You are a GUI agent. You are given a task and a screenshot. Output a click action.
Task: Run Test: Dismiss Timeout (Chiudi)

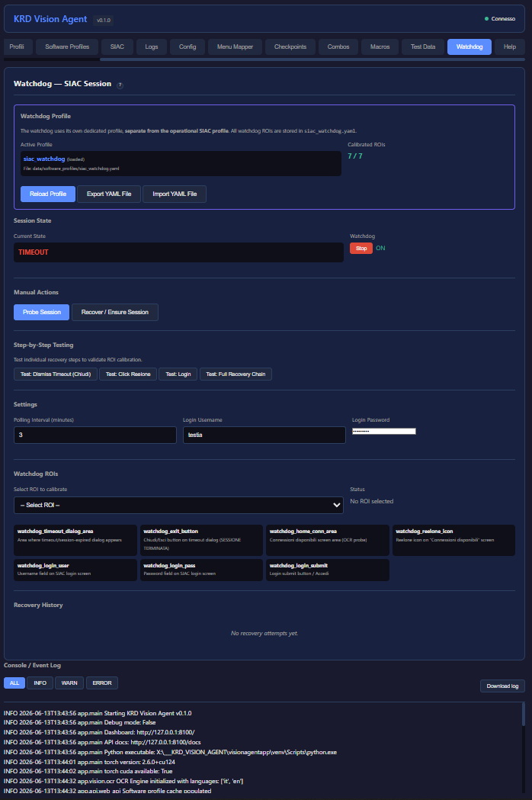(x=56, y=374)
